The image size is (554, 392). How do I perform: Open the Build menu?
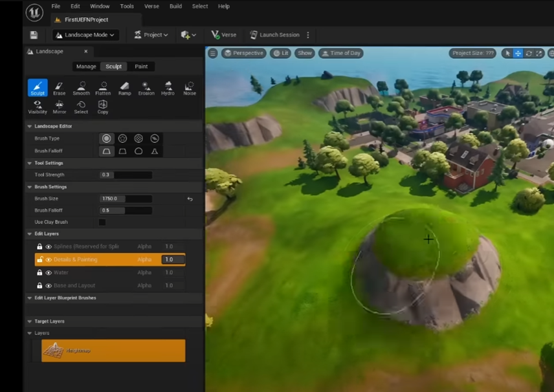coord(175,6)
